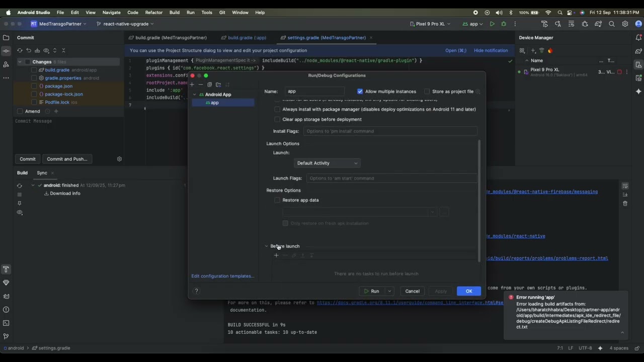Open the MedTransgoPartner project dropdown
The image size is (644, 362).
tap(59, 24)
